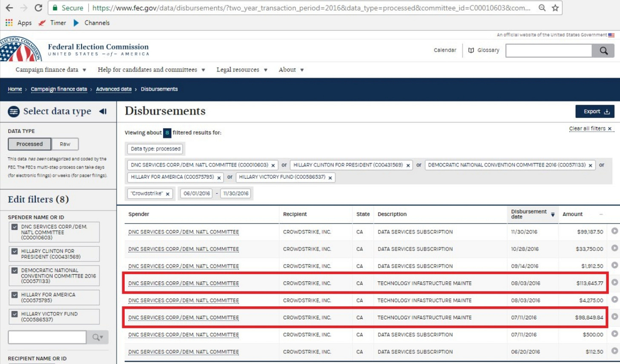
Task: Open DNC Services spender link dated 11/30/2016
Action: [x=184, y=232]
